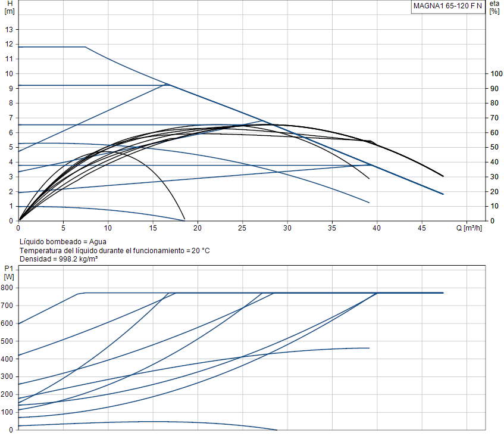Click the liquid temperature 20 °C text line
Image resolution: width=504 pixels, height=442 pixels.
click(x=115, y=250)
